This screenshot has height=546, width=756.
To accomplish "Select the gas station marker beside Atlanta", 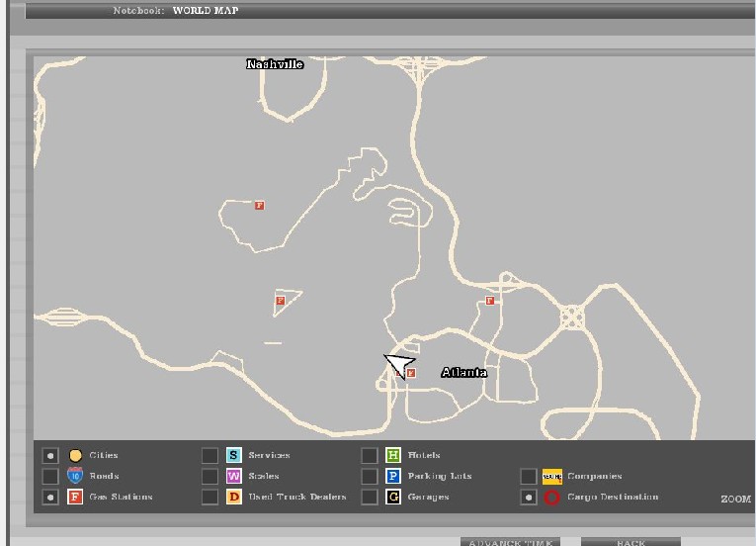I will pyautogui.click(x=411, y=374).
